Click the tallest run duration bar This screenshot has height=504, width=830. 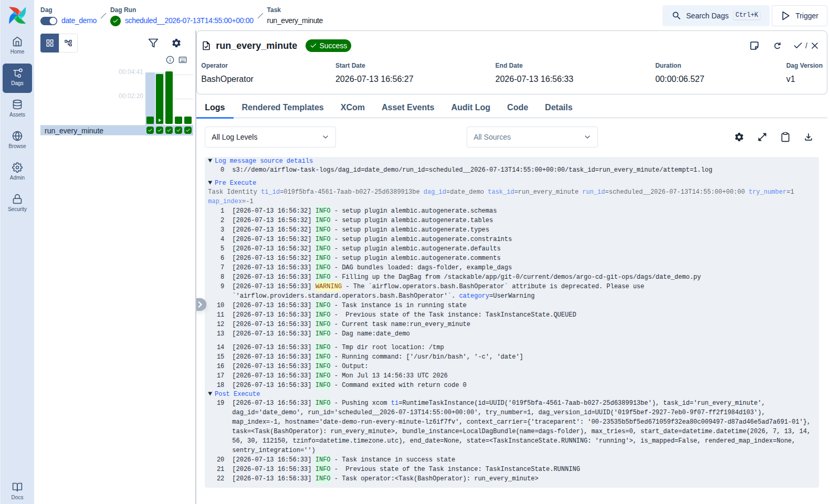pyautogui.click(x=169, y=98)
